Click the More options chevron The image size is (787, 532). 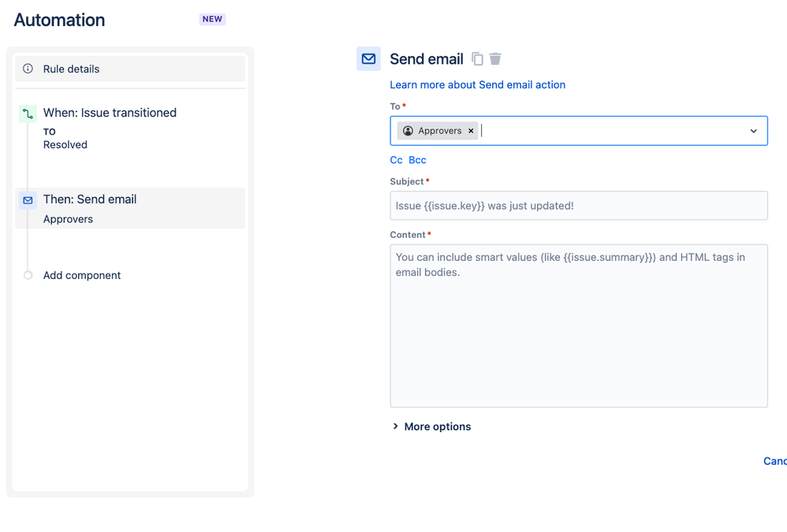click(396, 426)
